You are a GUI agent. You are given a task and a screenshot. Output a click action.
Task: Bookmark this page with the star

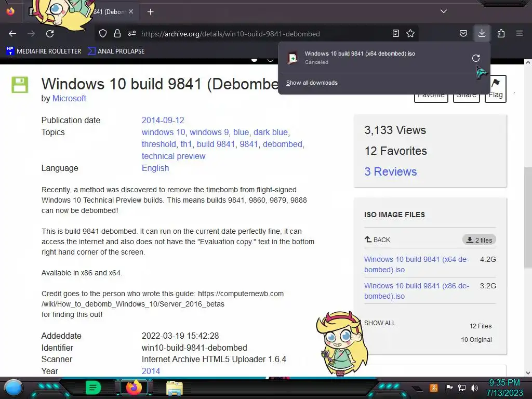click(x=410, y=33)
